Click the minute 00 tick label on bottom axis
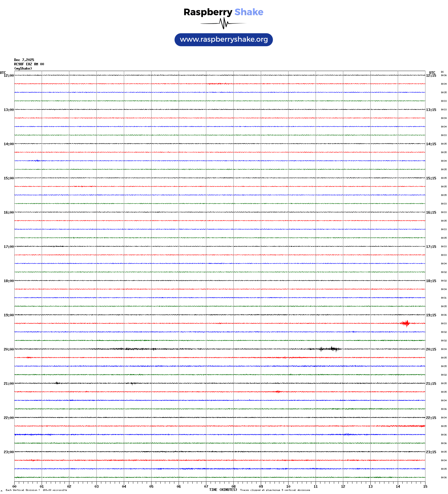 (15, 487)
